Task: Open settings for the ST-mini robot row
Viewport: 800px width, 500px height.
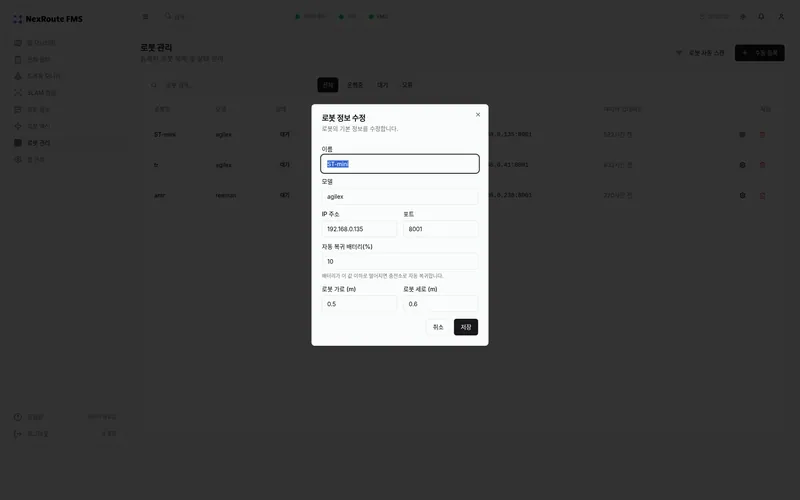Action: pyautogui.click(x=742, y=135)
